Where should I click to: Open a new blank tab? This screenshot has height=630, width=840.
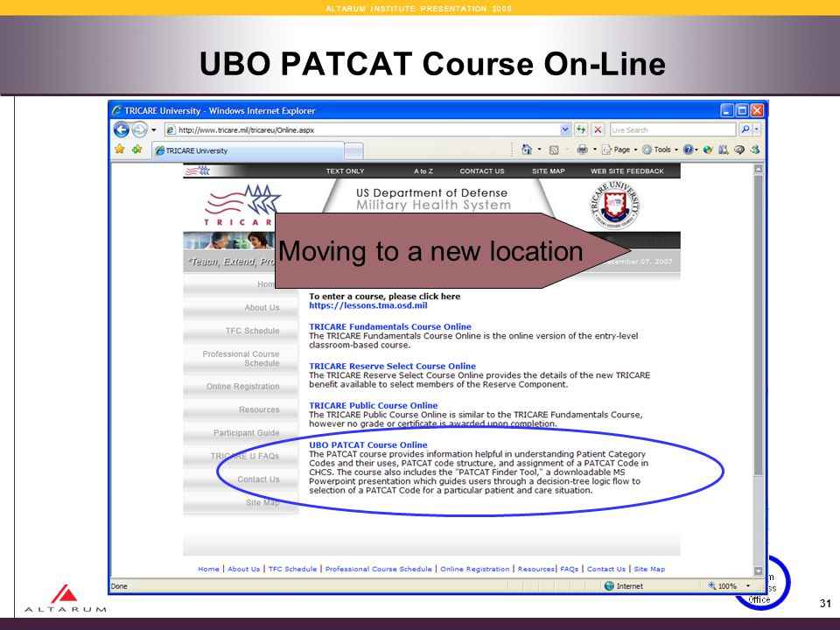click(353, 151)
